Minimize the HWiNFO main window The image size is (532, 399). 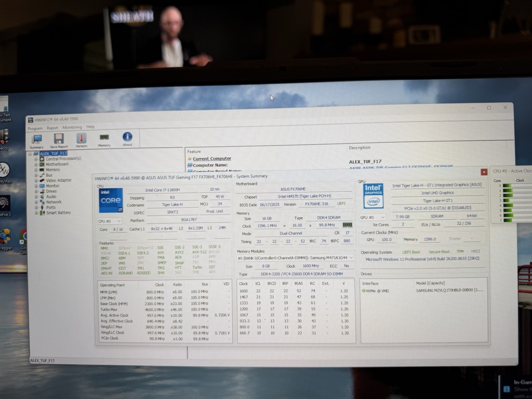[x=473, y=108]
